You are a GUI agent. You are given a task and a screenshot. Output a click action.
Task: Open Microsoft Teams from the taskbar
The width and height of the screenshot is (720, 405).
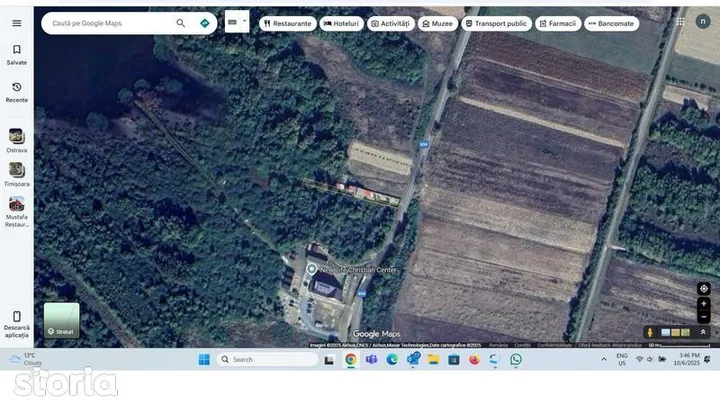[371, 360]
